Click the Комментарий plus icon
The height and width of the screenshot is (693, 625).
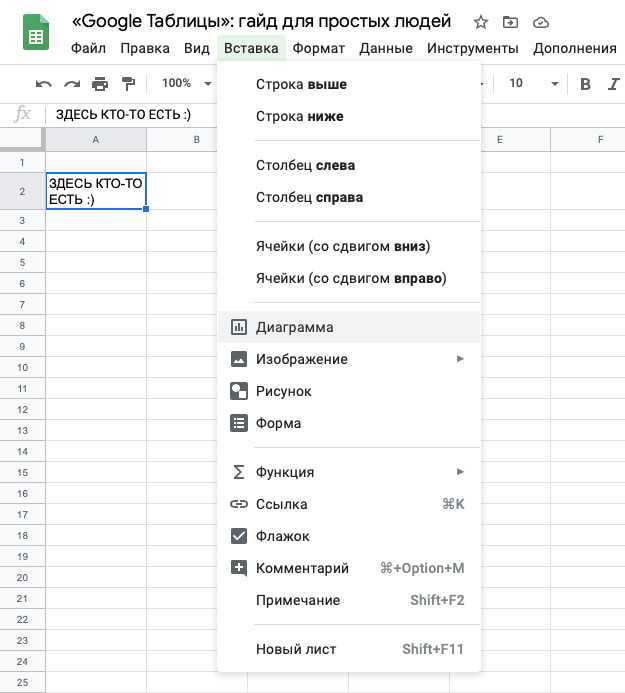click(239, 567)
